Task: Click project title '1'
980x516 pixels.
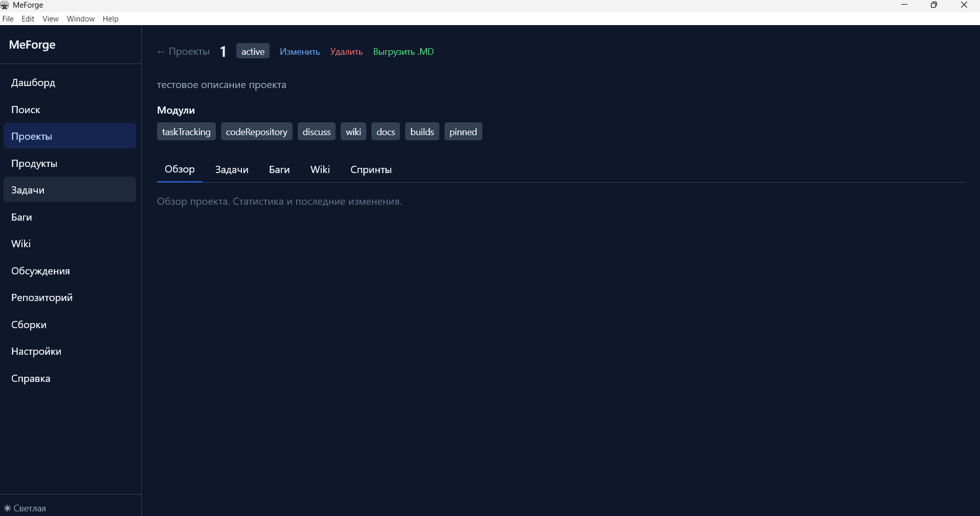Action: point(223,52)
